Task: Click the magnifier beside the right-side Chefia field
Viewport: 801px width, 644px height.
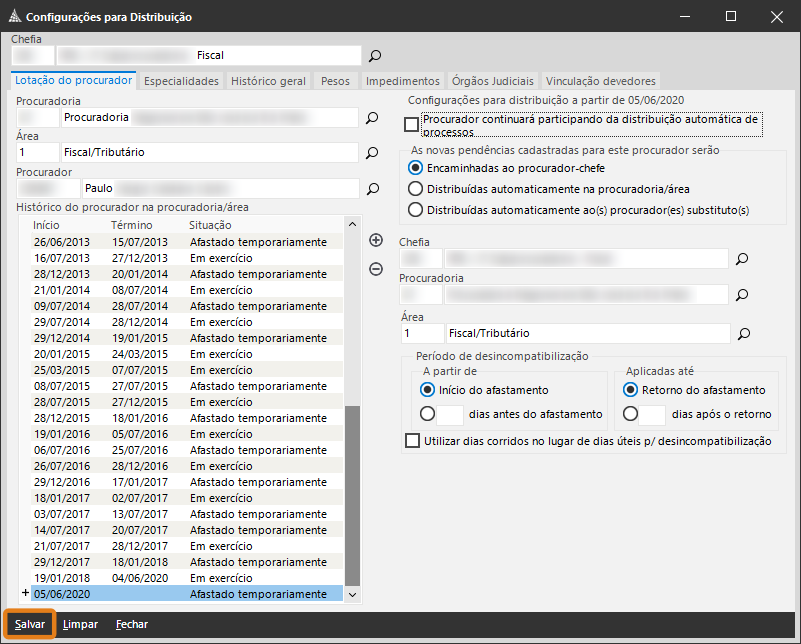Action: click(x=742, y=259)
